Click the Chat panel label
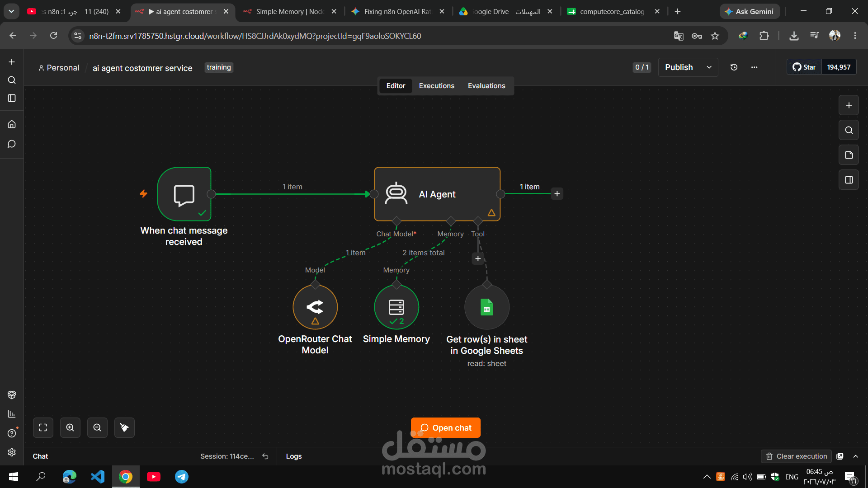The height and width of the screenshot is (488, 868). click(40, 456)
